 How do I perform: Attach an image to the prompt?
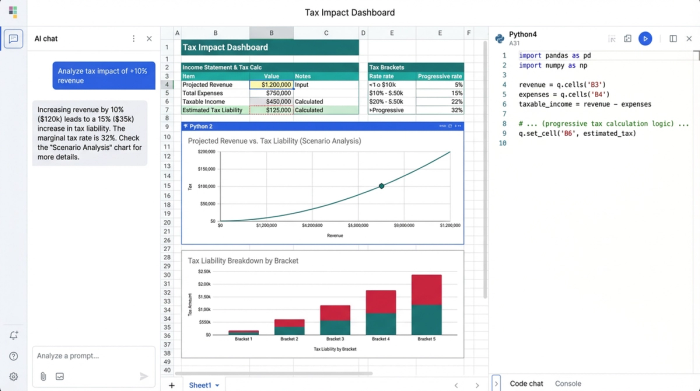tap(60, 377)
